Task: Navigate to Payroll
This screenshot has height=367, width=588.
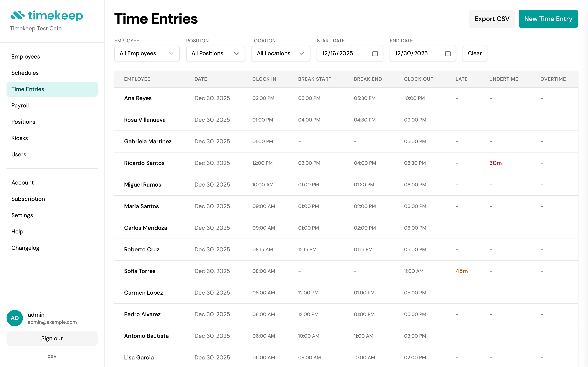Action: [x=20, y=105]
